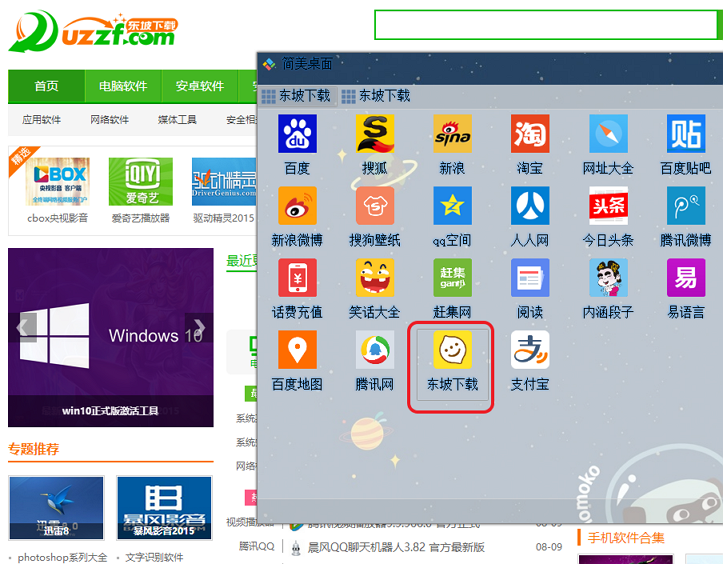Open the 话费充值 phone icon
Screen dimensions: 723x564
click(x=297, y=278)
